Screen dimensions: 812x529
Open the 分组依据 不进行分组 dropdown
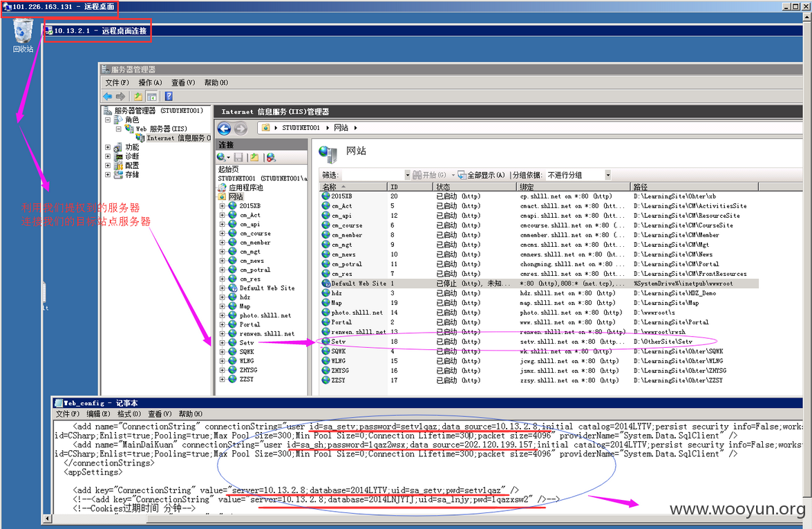click(608, 175)
